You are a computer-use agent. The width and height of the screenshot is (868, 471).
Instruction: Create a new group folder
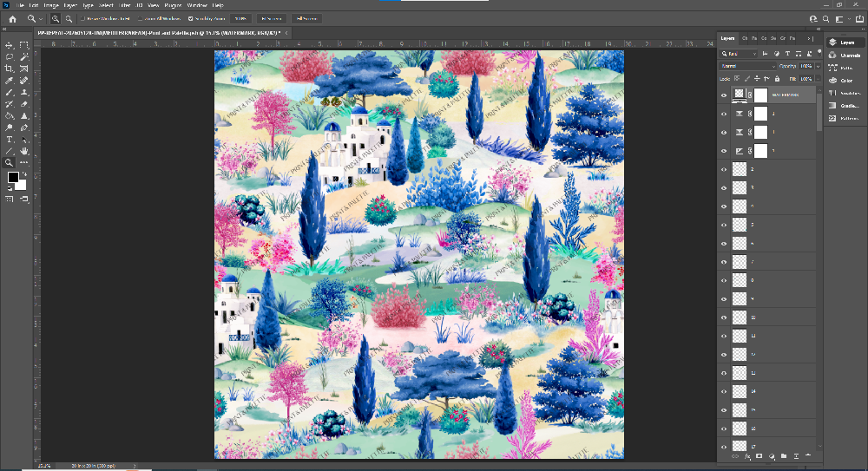click(x=784, y=456)
